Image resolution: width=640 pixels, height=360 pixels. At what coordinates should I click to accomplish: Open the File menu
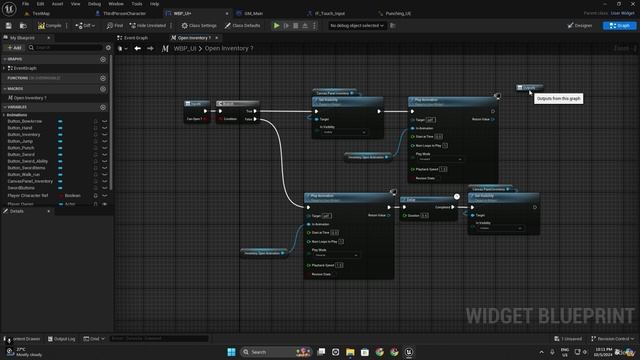pyautogui.click(x=25, y=4)
